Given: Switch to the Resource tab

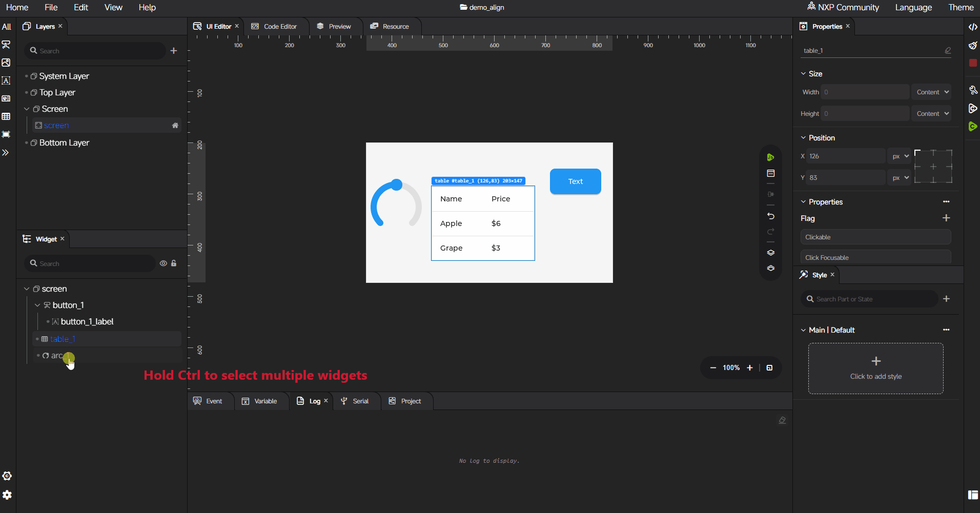Looking at the screenshot, I should pyautogui.click(x=390, y=27).
